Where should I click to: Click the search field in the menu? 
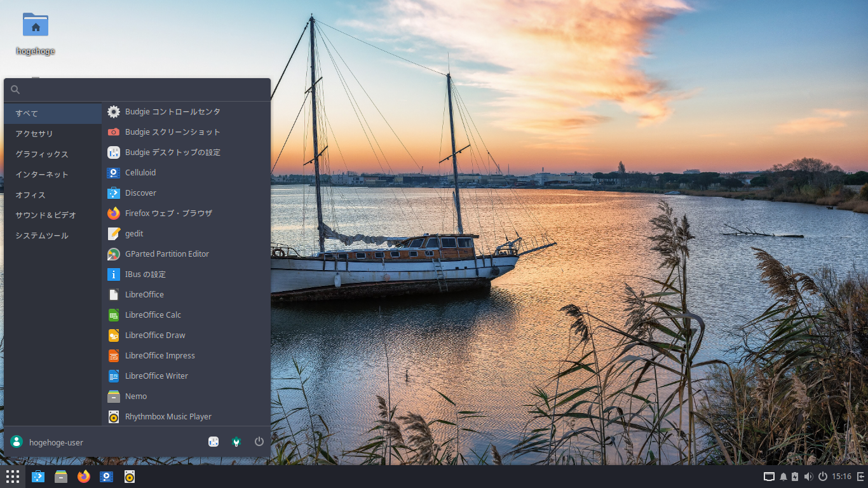pyautogui.click(x=137, y=89)
